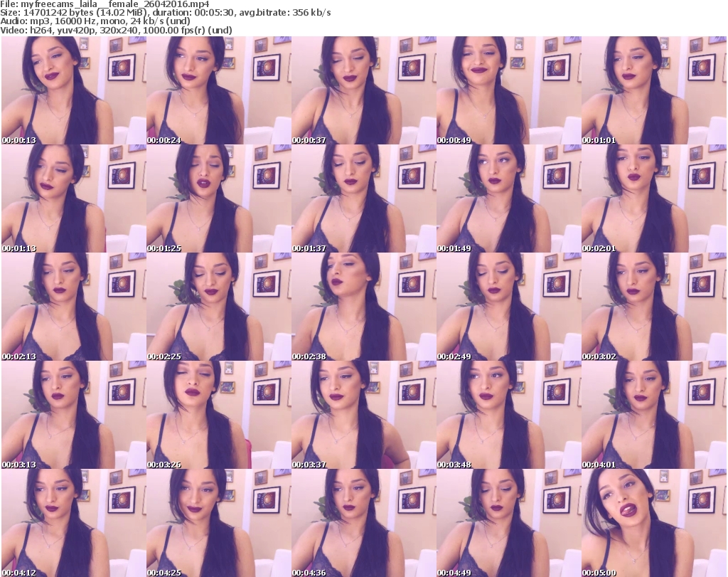The image size is (728, 577).
Task: Select the thumbnail timestamped 00:04:12
Action: click(74, 523)
